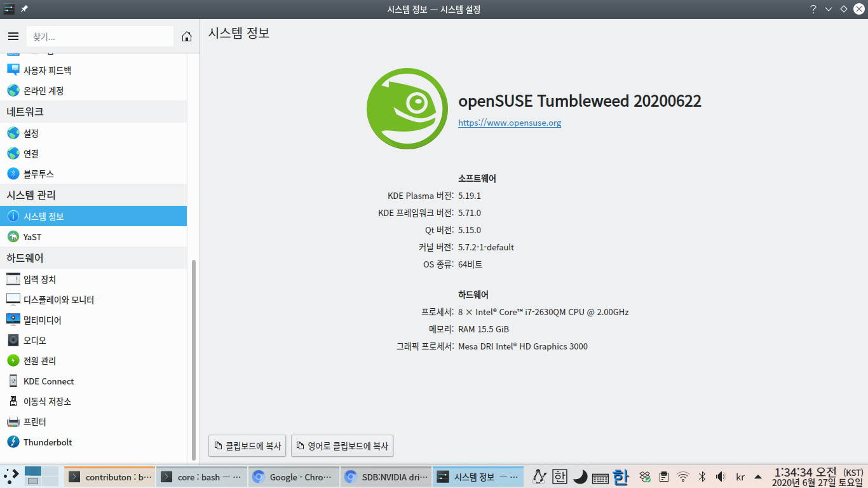
Task: Open the volume speaker tray icon
Action: 721,477
